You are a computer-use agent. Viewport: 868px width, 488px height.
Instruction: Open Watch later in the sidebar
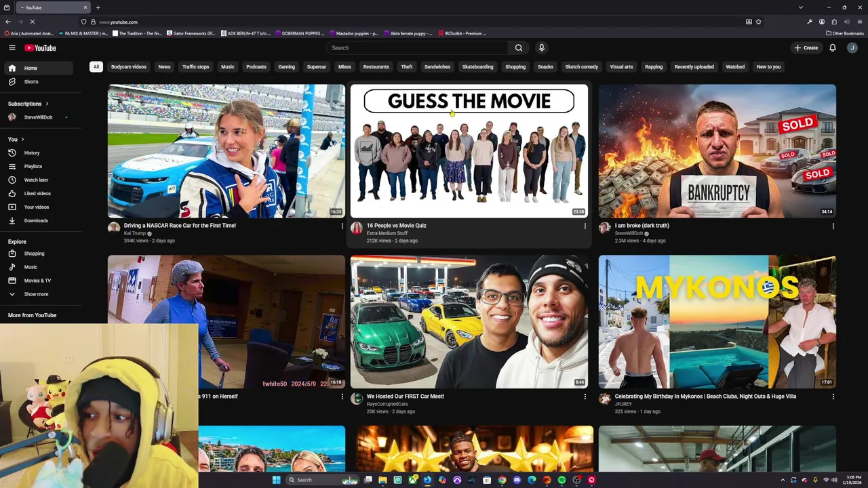click(x=38, y=180)
